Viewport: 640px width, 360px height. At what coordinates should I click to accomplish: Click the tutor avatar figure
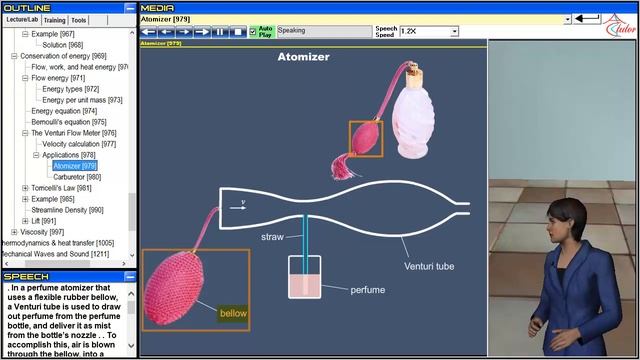click(576, 278)
